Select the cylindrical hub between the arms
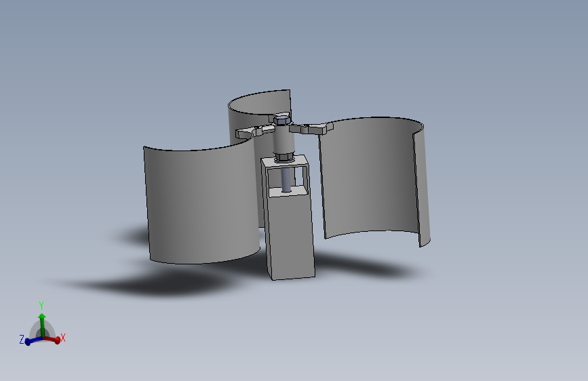The image size is (588, 381). click(283, 139)
